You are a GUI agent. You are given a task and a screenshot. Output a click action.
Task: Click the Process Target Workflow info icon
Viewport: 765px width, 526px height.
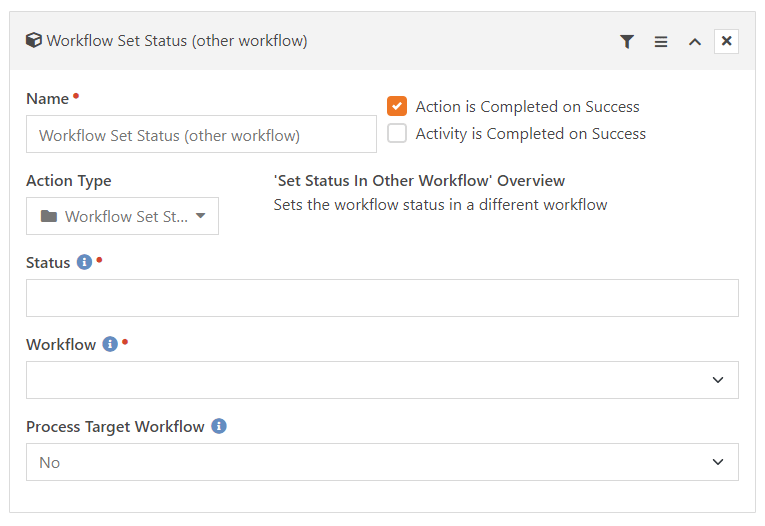pyautogui.click(x=219, y=426)
